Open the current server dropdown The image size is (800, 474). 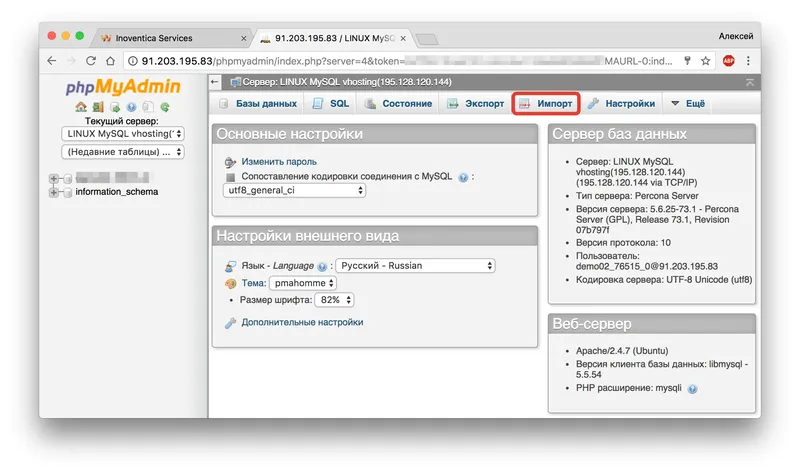(x=122, y=134)
